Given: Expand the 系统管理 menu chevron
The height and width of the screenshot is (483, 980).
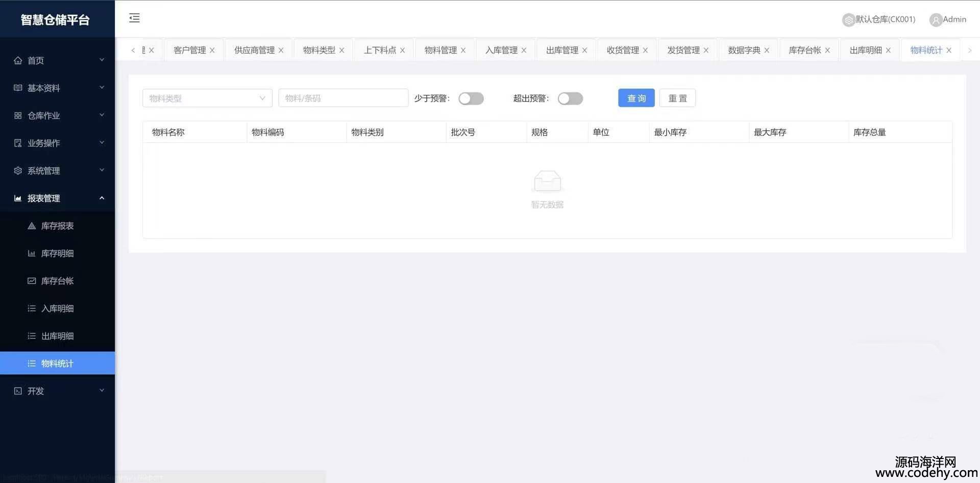Looking at the screenshot, I should (x=102, y=171).
